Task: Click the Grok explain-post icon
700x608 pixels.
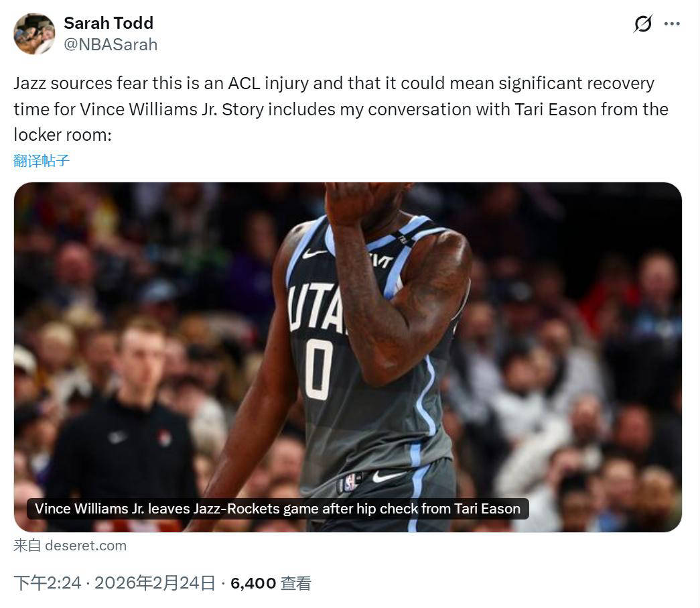Action: coord(643,23)
